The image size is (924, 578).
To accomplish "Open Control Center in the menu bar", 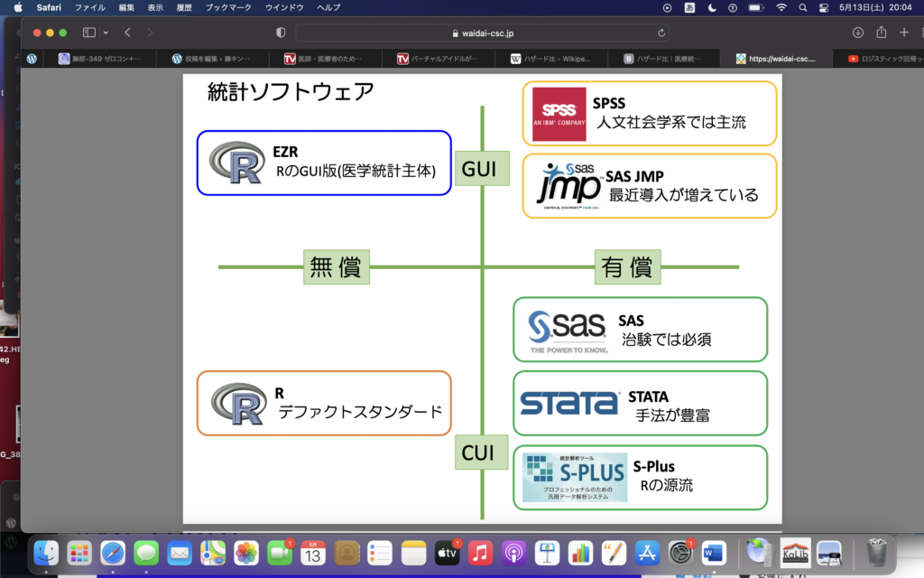I will [x=825, y=7].
